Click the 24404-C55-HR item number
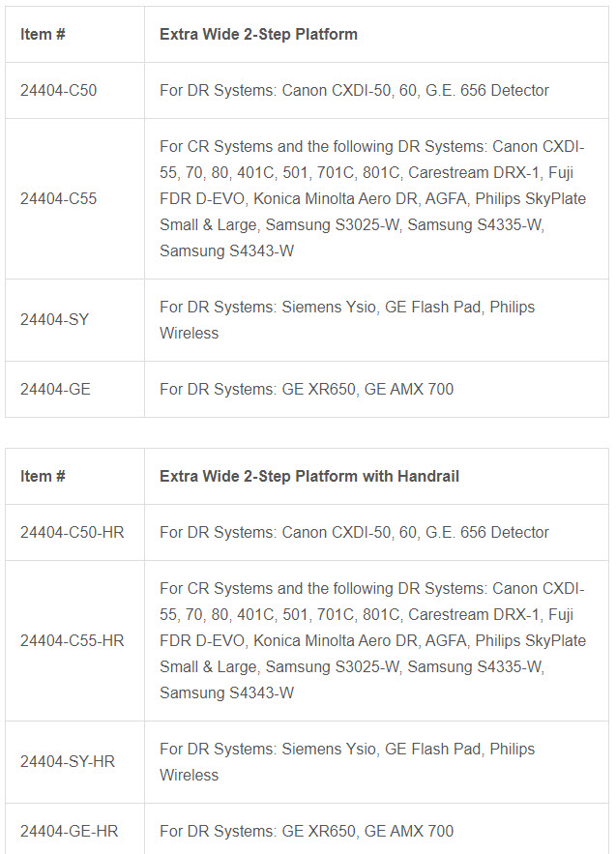Image resolution: width=616 pixels, height=854 pixels. [72, 640]
